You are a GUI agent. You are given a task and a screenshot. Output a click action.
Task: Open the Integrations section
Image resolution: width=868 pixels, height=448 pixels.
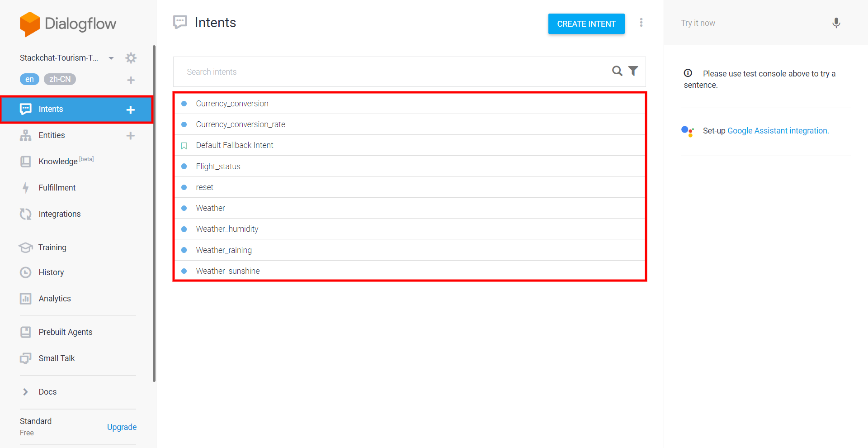click(x=60, y=214)
